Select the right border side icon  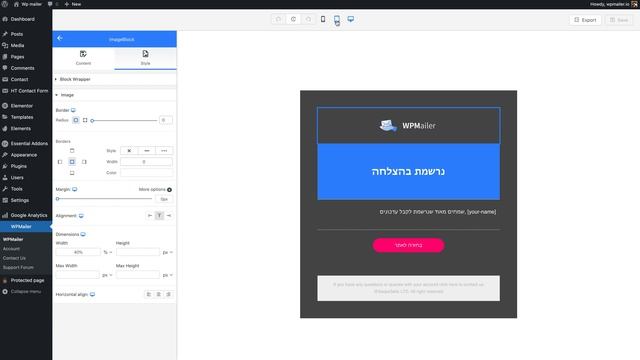point(84,162)
